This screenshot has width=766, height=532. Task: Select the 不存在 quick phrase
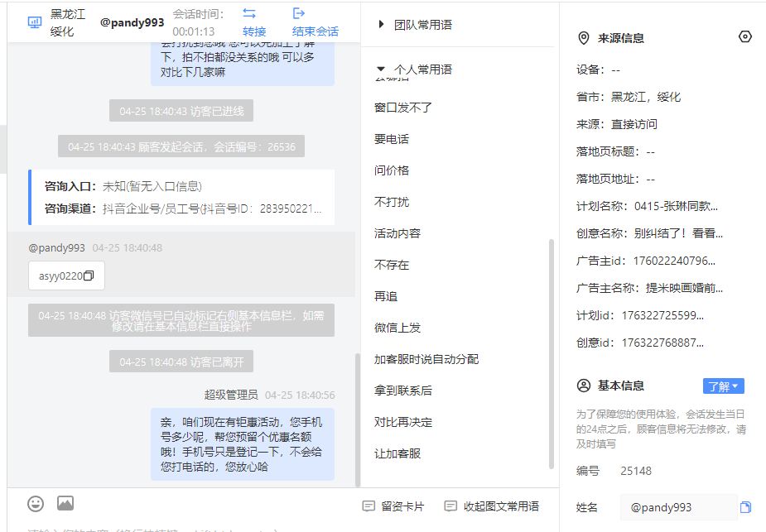(x=392, y=265)
